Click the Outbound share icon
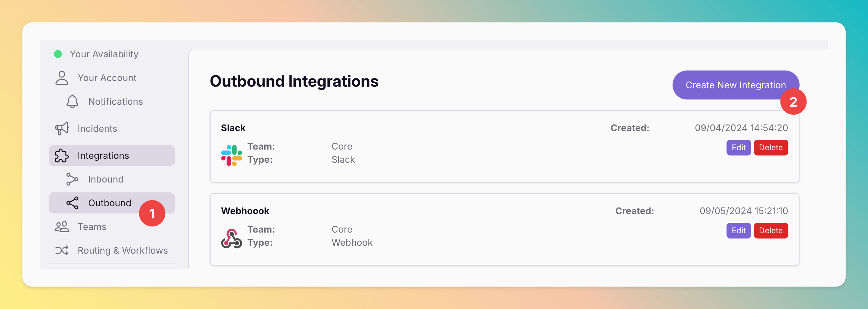The height and width of the screenshot is (309, 868). (72, 203)
